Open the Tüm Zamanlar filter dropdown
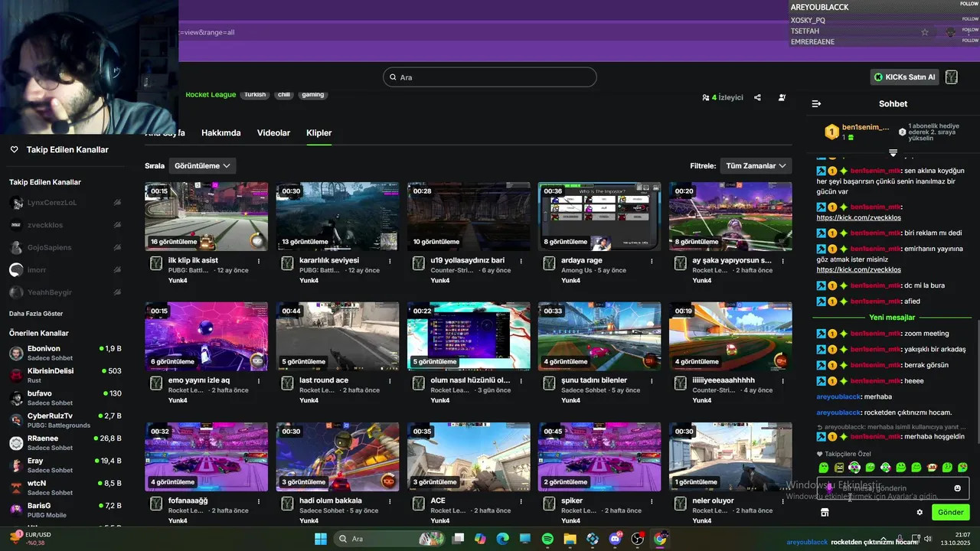This screenshot has width=980, height=551. tap(756, 165)
